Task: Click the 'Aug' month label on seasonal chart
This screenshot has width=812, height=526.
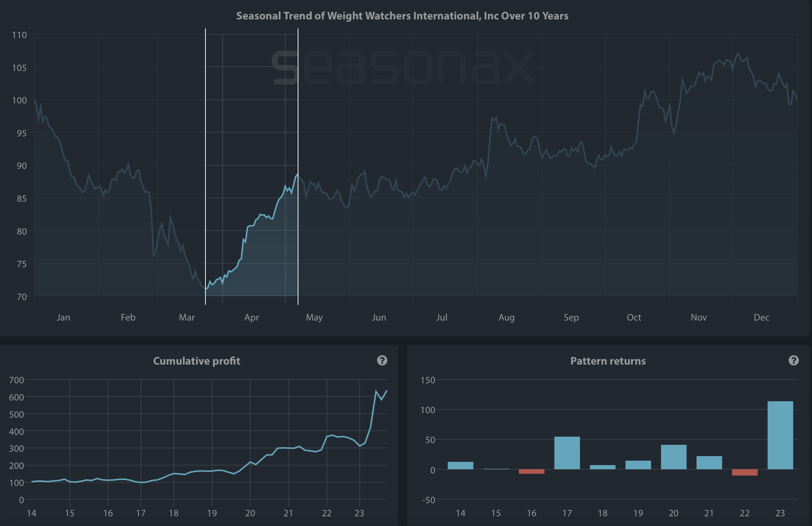Action: pyautogui.click(x=506, y=318)
